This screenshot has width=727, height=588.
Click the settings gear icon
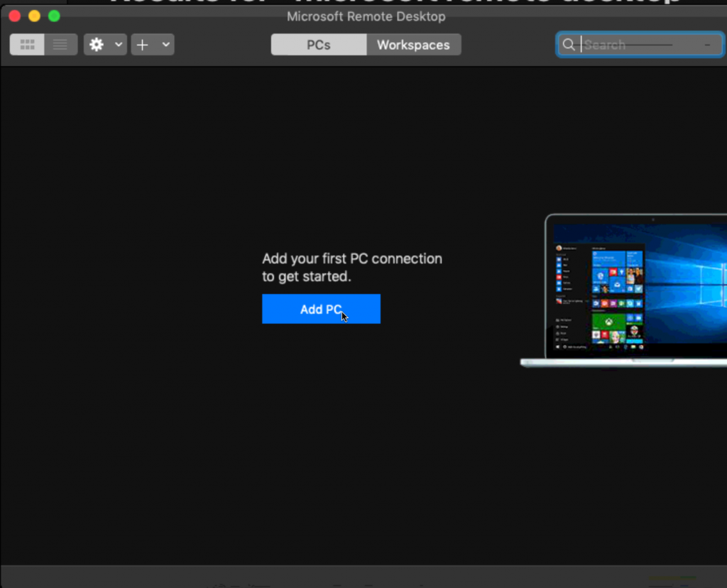[97, 45]
